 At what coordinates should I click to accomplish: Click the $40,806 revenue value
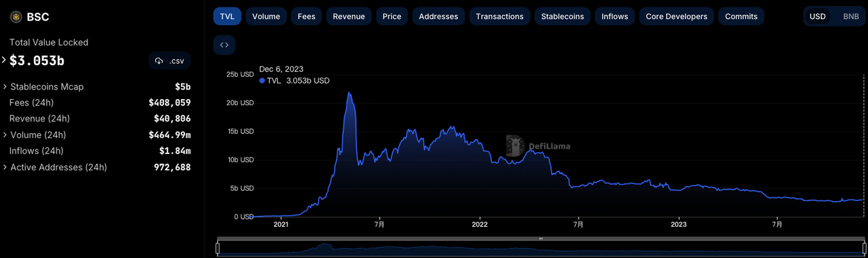click(x=172, y=119)
